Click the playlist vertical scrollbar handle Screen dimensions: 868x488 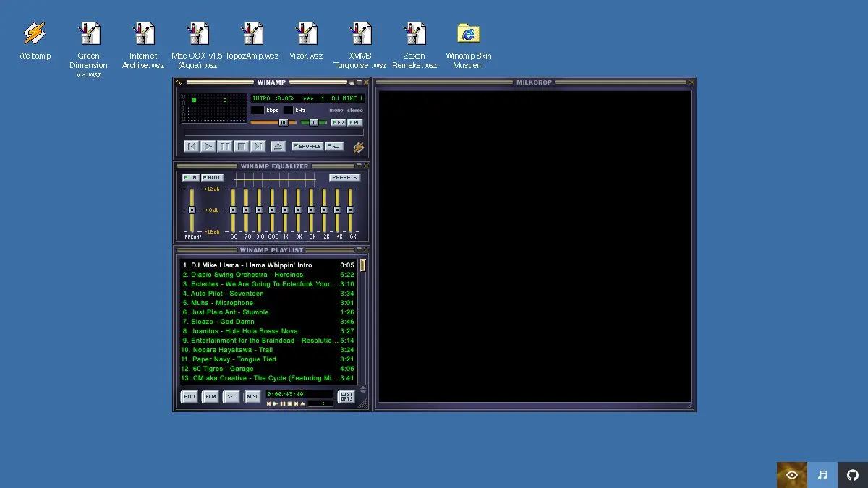362,265
